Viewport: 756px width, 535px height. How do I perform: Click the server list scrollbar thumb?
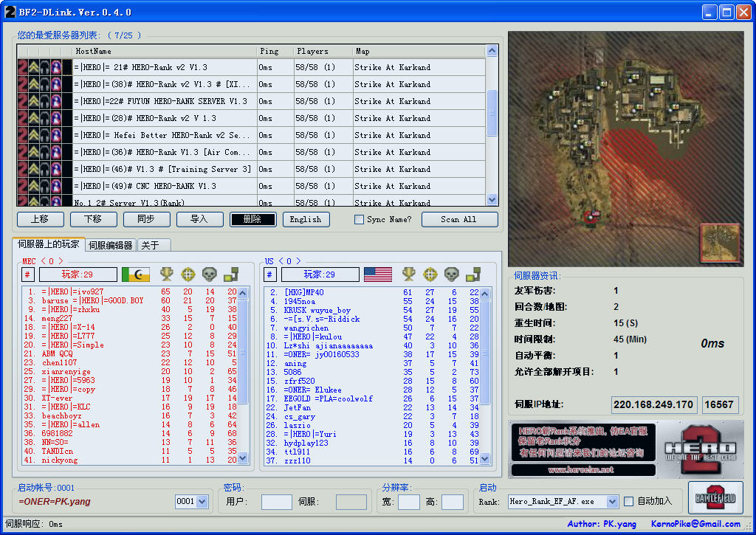(492, 113)
